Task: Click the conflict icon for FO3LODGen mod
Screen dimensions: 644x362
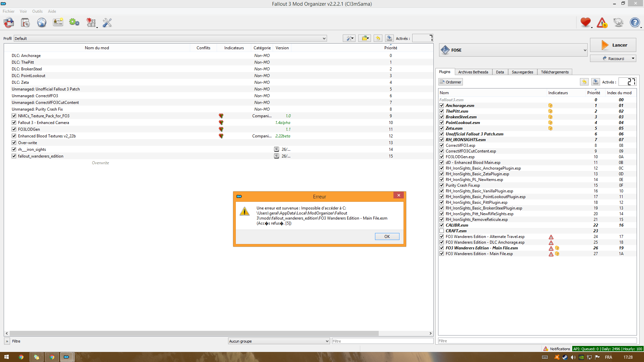Action: (x=221, y=129)
